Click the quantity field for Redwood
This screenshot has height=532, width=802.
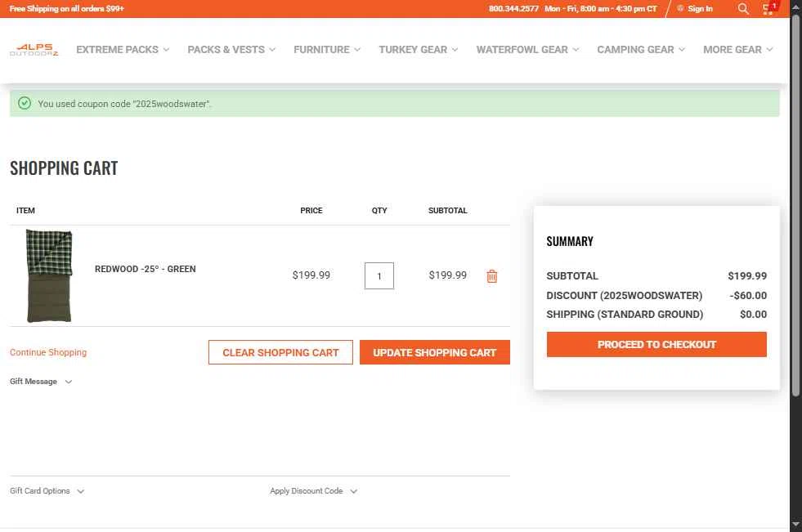point(379,275)
